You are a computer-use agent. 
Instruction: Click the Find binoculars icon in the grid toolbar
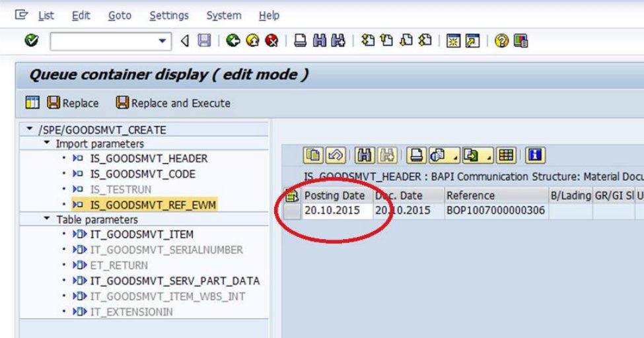[x=364, y=156]
